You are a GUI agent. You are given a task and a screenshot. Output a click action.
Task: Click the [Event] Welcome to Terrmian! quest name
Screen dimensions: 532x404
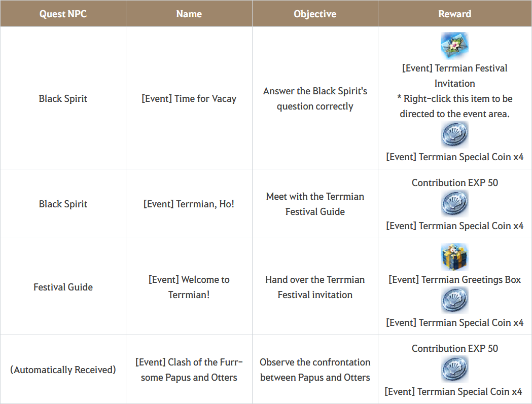point(189,287)
